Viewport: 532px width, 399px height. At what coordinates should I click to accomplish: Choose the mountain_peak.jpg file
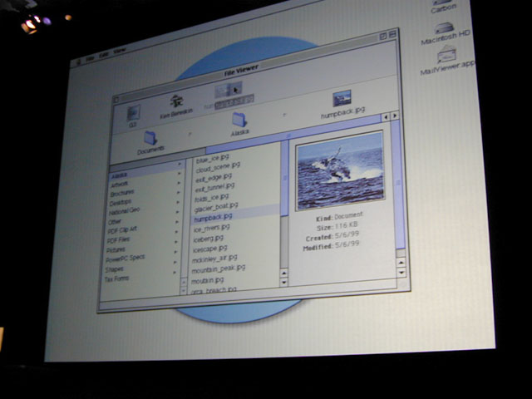tap(218, 268)
